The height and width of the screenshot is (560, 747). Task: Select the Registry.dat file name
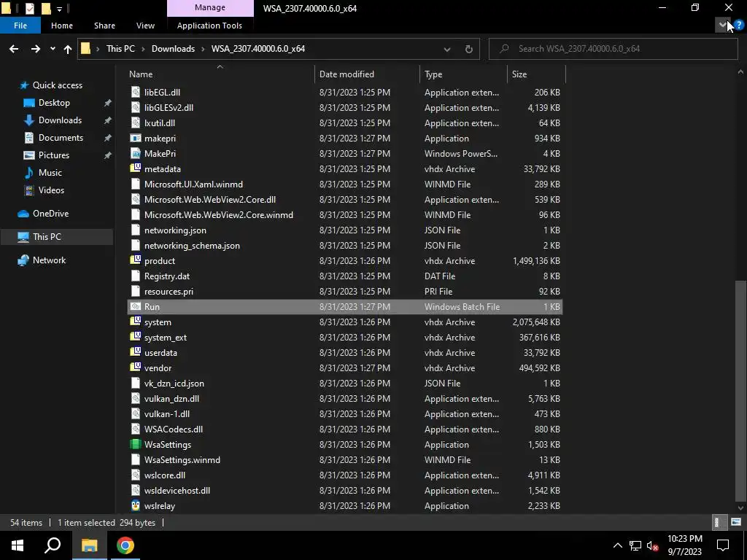[x=167, y=276]
